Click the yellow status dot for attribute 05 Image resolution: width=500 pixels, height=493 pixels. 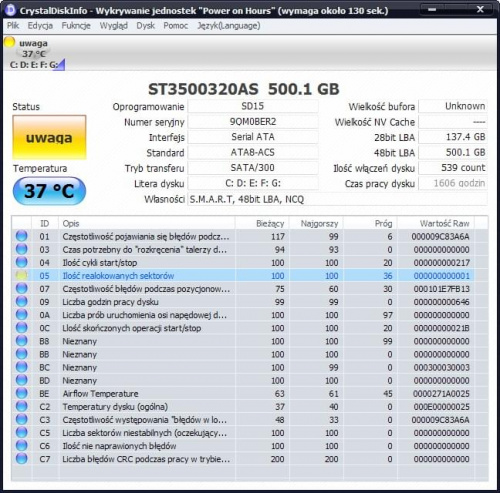(22, 276)
